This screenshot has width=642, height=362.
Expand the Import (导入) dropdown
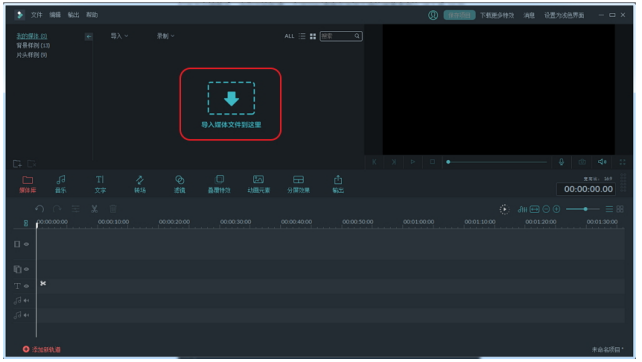coord(119,36)
